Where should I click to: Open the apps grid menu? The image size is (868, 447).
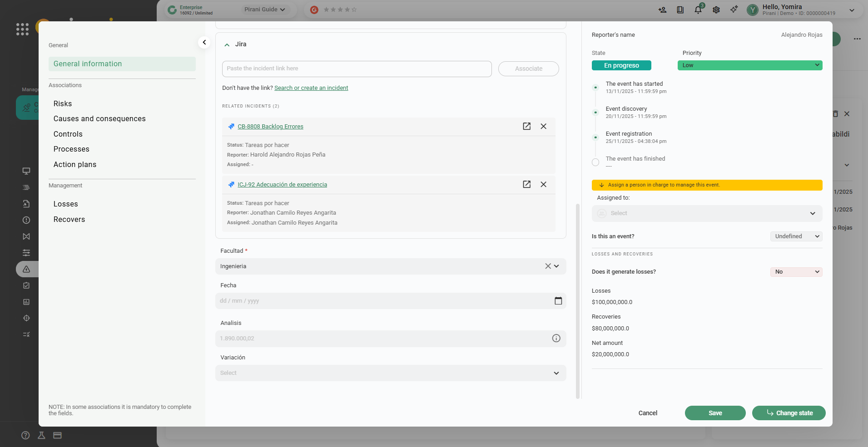click(22, 29)
